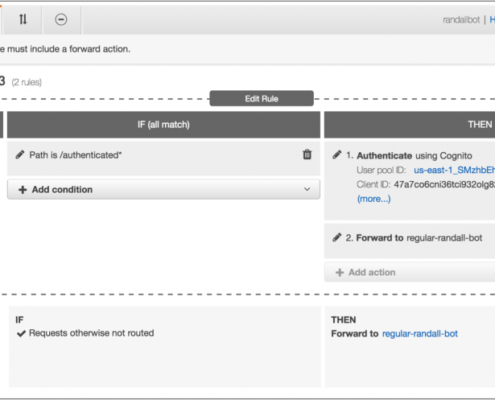Select the IF (all match) column header
Image resolution: width=495 pixels, height=400 pixels.
164,125
